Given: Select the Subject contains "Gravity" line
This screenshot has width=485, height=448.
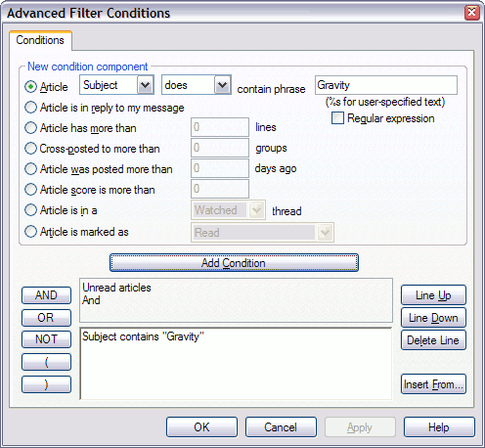Looking at the screenshot, I should [144, 336].
